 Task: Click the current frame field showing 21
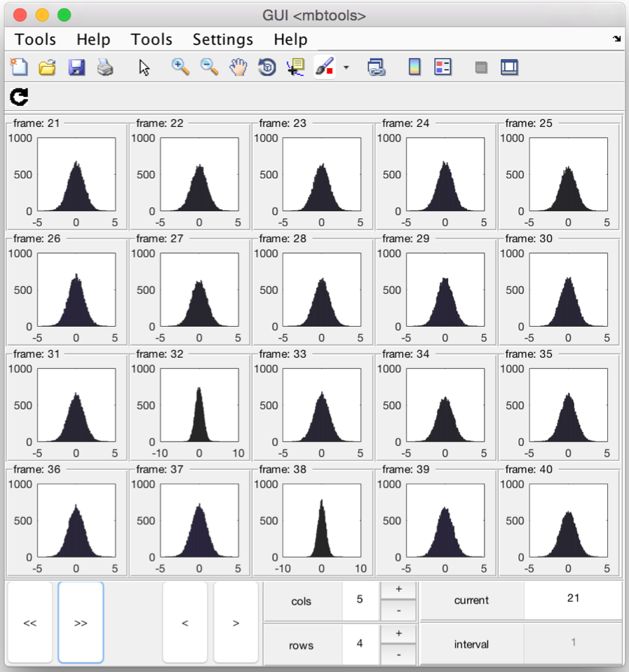click(x=573, y=599)
